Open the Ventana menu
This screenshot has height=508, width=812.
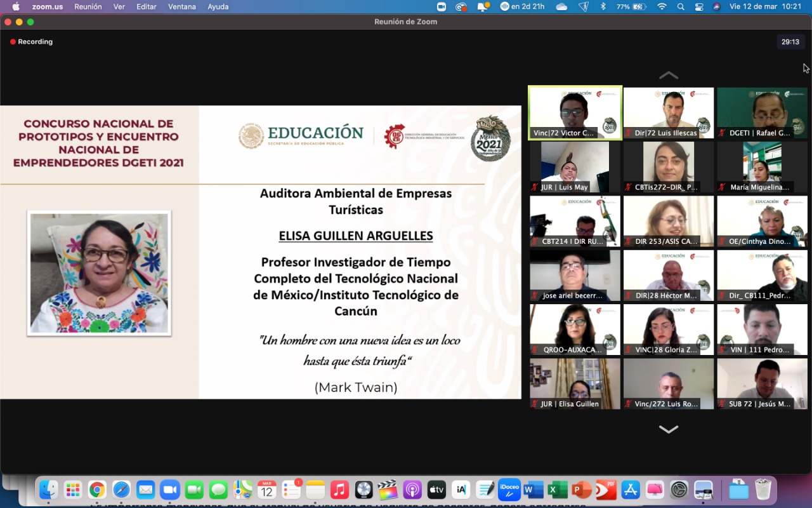click(x=181, y=6)
